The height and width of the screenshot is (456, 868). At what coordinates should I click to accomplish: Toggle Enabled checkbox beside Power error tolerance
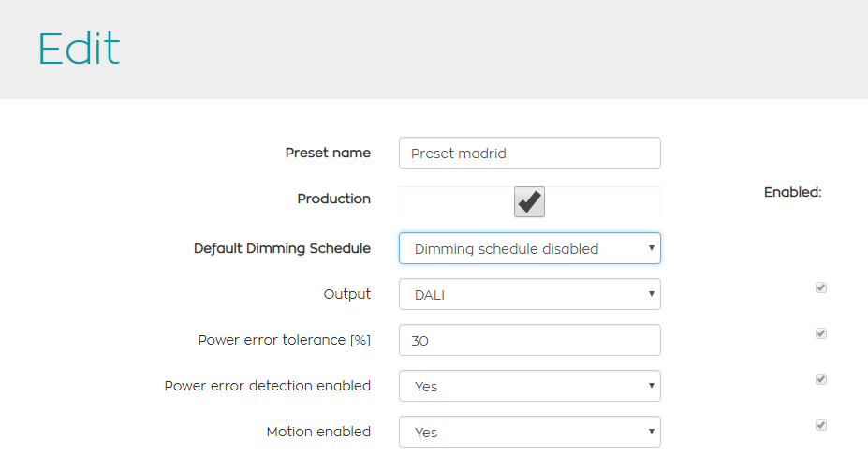821,333
